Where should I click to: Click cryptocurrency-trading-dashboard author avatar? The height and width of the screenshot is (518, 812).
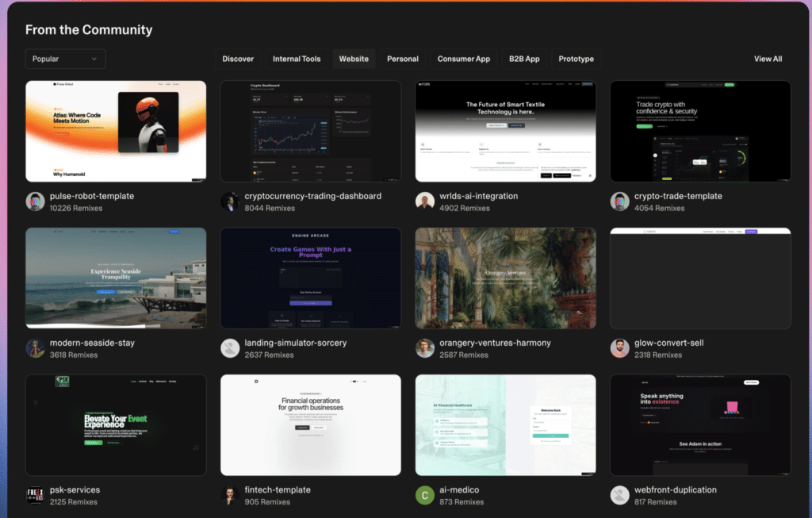230,201
